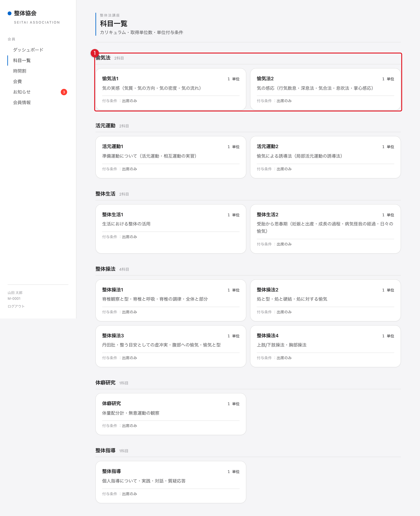Viewport: 420px width, 516px height.
Task: Click 受胎から思春期 description text
Action: pyautogui.click(x=325, y=227)
